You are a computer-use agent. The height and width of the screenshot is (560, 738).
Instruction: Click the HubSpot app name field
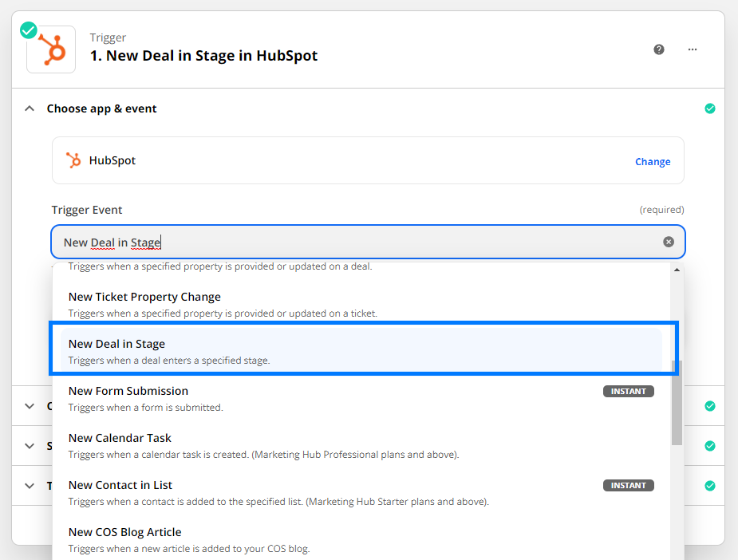pos(368,160)
